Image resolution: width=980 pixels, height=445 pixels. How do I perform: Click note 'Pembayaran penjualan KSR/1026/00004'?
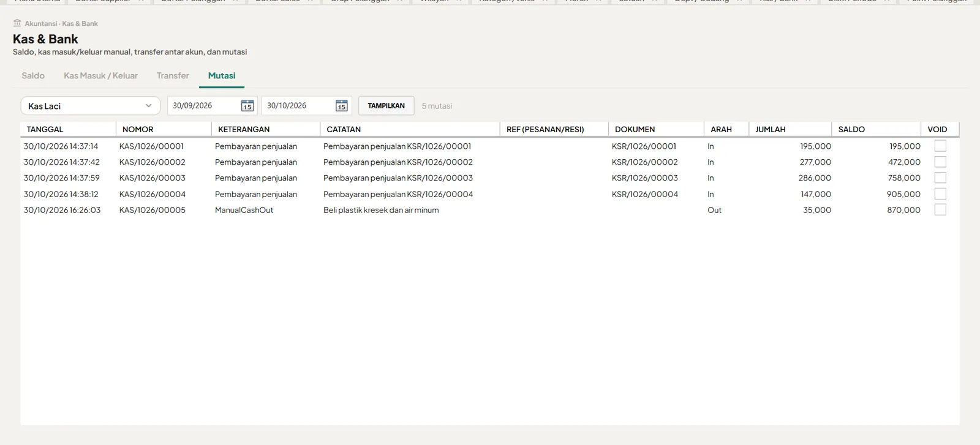coord(398,194)
